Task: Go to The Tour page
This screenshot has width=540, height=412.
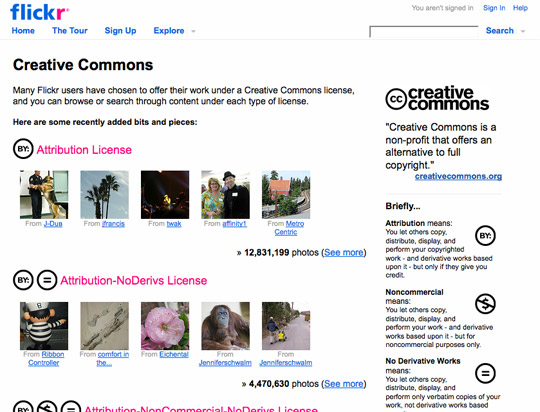Action: tap(70, 31)
